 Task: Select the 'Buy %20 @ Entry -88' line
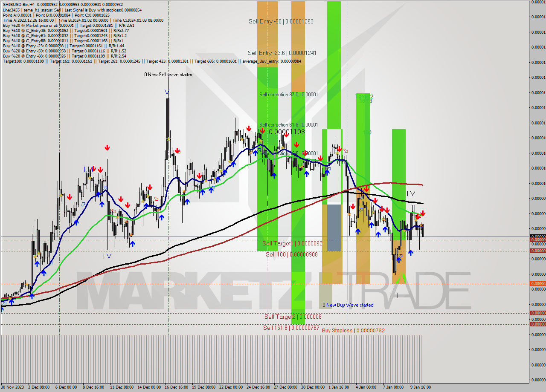tap(64, 56)
